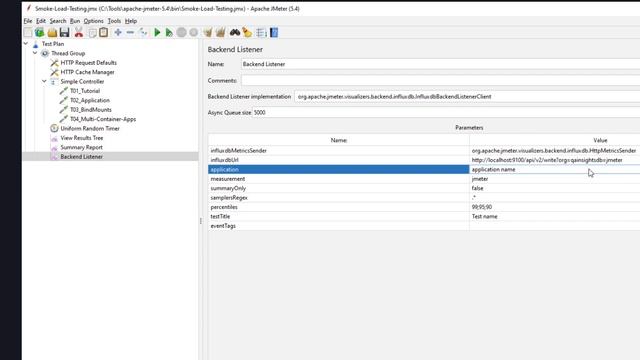Click the Comments input field
This screenshot has height=360, width=640.
pos(440,80)
